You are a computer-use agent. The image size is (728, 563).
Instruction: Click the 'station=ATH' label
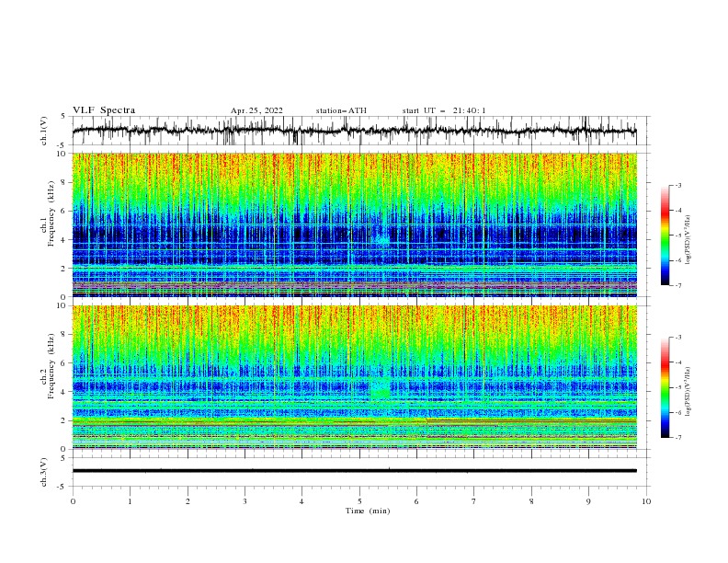(x=341, y=110)
